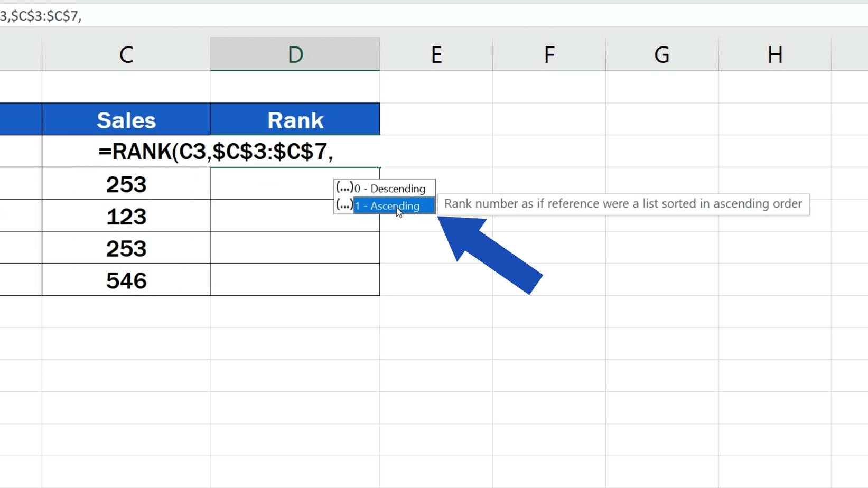This screenshot has width=868, height=488.
Task: Select the empty Rank cell beside 546
Action: coord(295,280)
